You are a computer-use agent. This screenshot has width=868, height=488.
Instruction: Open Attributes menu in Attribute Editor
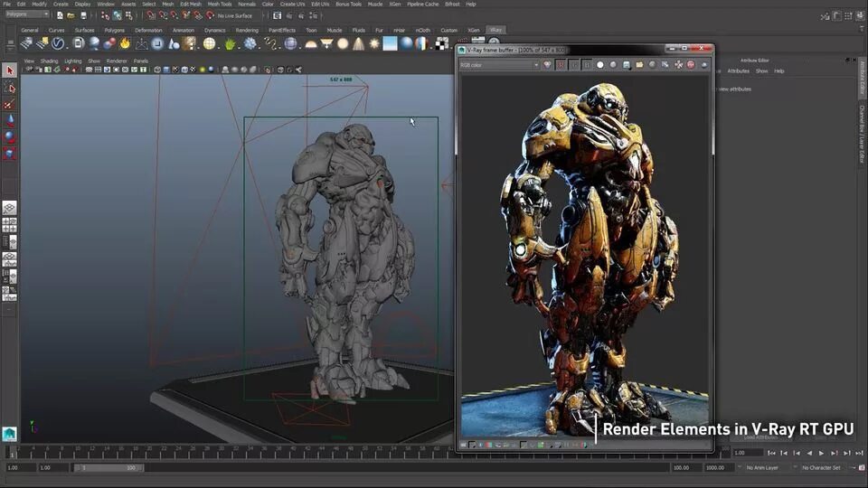coord(738,70)
